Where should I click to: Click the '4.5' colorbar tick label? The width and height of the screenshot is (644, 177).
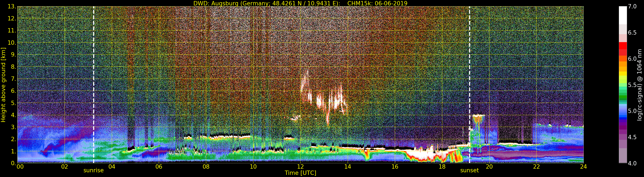pos(632,137)
